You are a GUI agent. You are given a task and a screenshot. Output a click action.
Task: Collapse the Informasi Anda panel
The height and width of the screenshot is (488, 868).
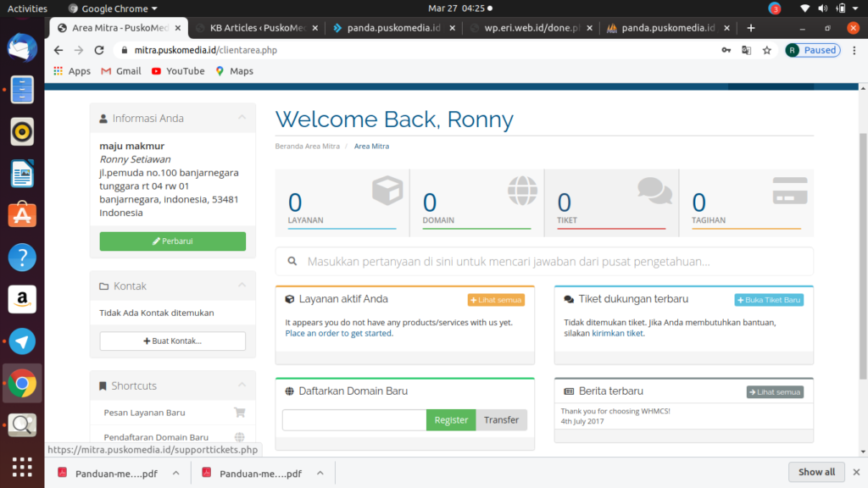point(242,118)
